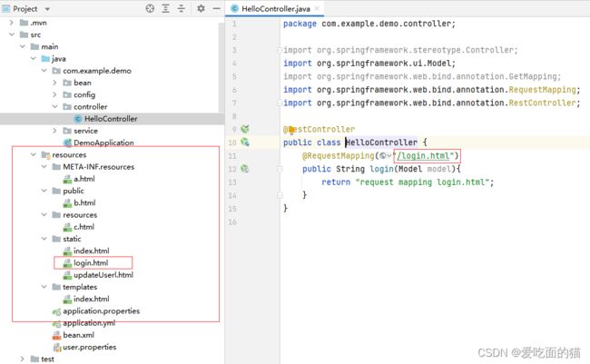Expand the test folder
This screenshot has height=364, width=590.
22,359
